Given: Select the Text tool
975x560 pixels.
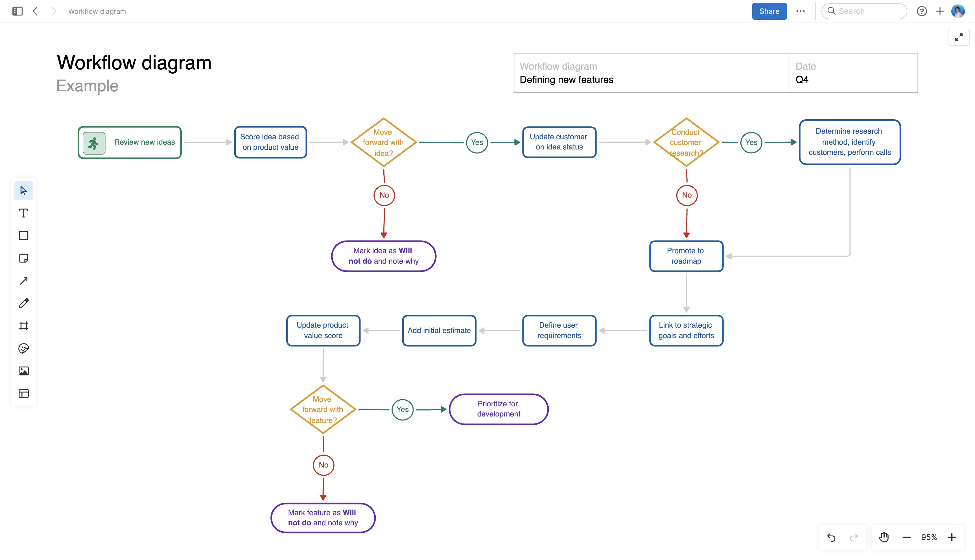Looking at the screenshot, I should 23,213.
